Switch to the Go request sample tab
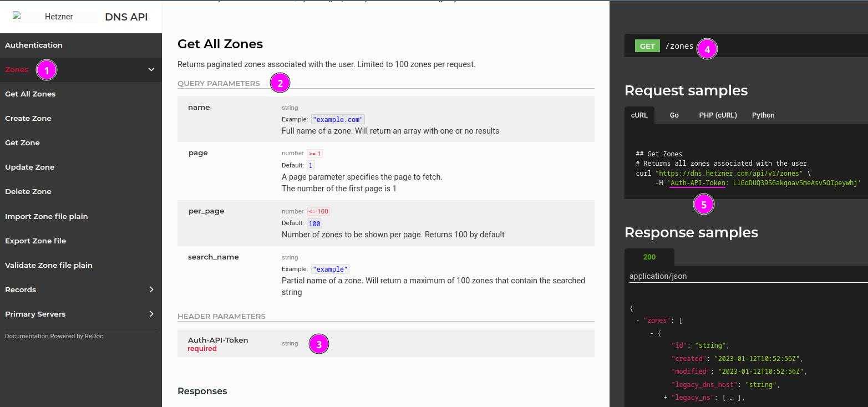Image resolution: width=868 pixels, height=407 pixels. pyautogui.click(x=674, y=115)
